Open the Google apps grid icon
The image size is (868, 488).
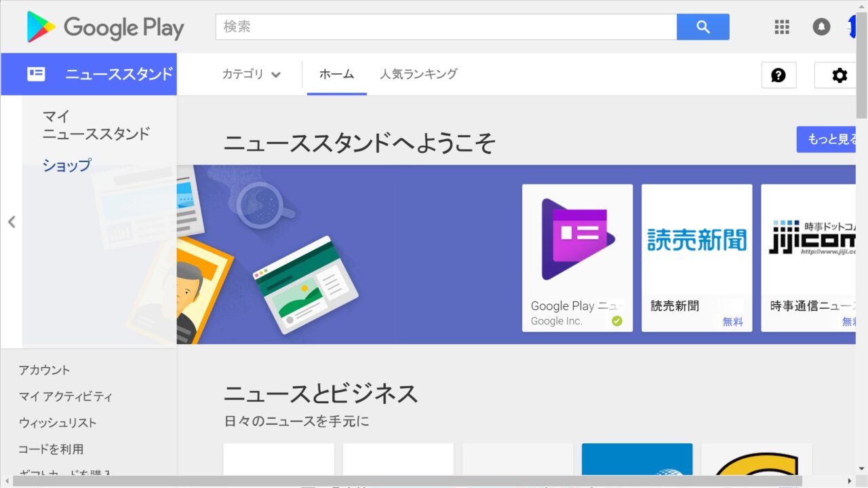coord(782,27)
